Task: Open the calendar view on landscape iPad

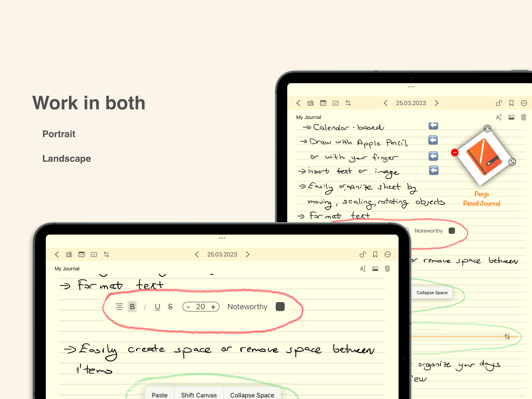Action: click(x=82, y=254)
